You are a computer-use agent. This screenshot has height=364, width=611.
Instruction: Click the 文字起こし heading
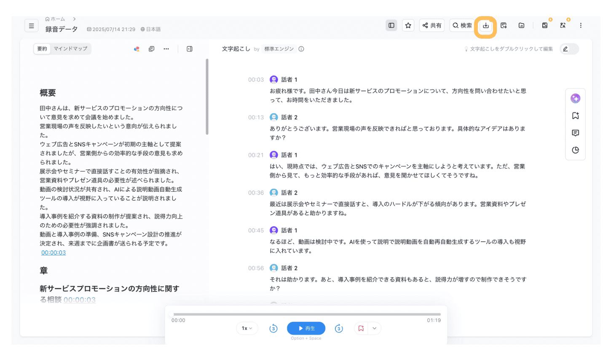click(236, 49)
